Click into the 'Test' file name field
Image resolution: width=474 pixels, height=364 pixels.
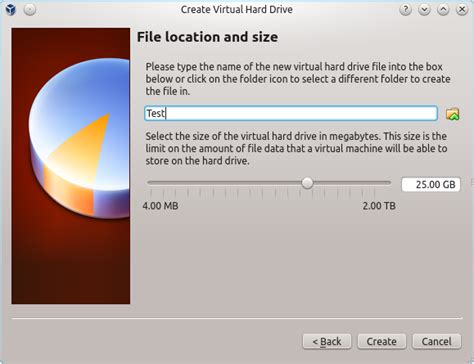tap(291, 113)
